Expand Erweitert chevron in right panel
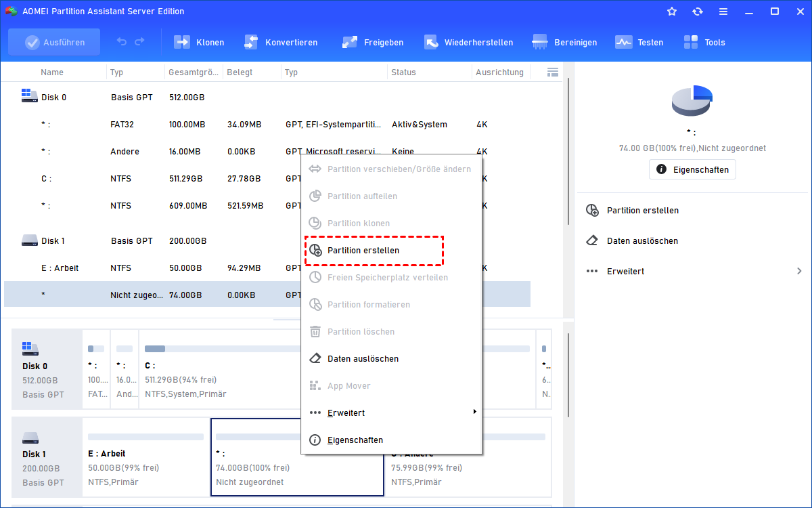The width and height of the screenshot is (812, 508). (799, 271)
